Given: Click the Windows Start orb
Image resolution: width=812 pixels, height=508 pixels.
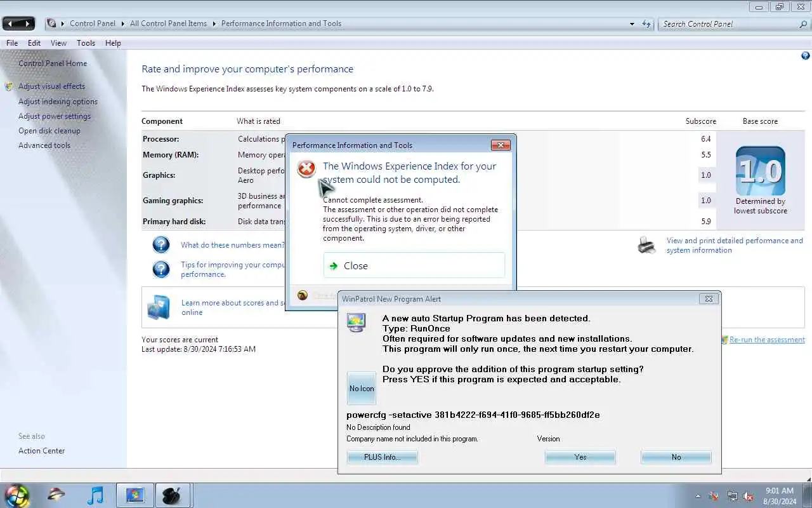Looking at the screenshot, I should [17, 495].
